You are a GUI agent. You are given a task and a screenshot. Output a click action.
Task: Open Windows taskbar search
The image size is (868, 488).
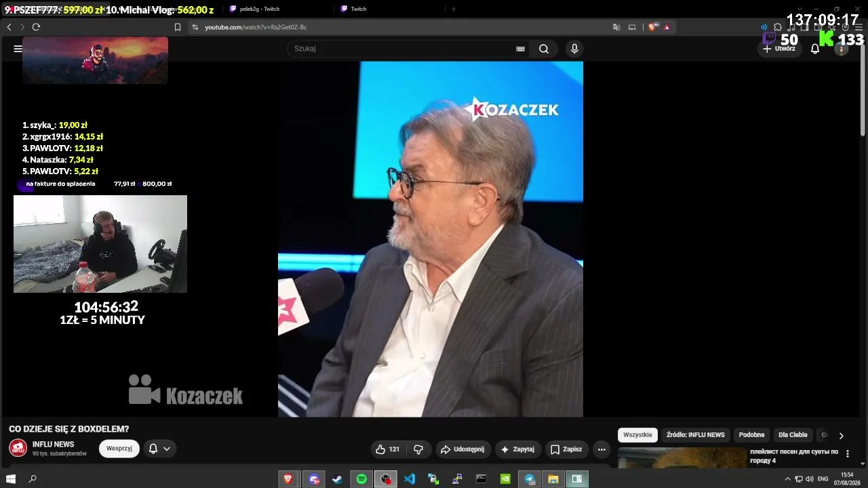[x=33, y=479]
